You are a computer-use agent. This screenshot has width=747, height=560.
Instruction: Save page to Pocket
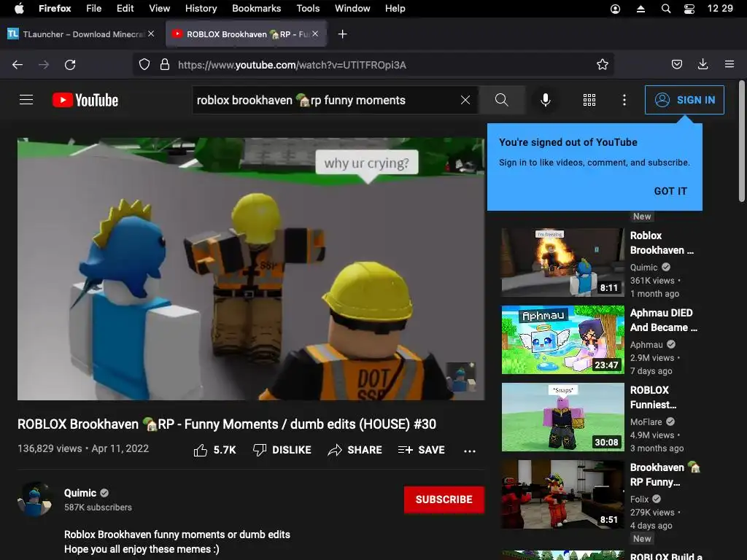pyautogui.click(x=676, y=64)
